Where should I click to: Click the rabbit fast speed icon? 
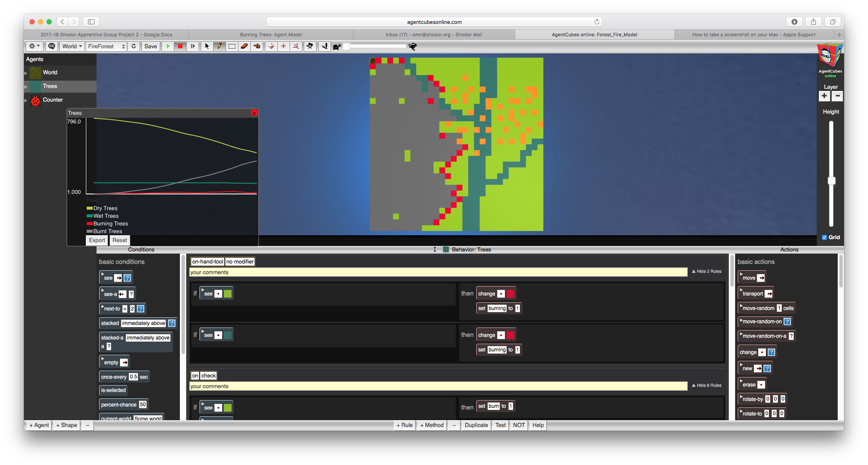pyautogui.click(x=413, y=46)
